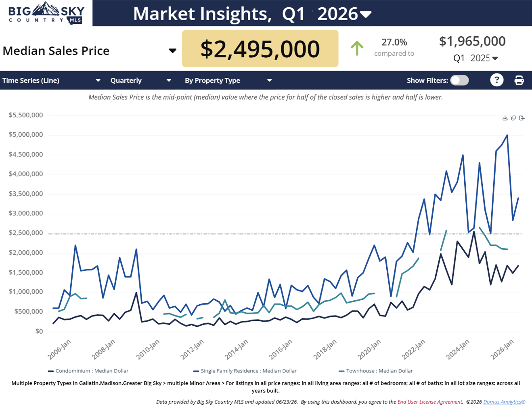Click the data updated 06/23/26 footer text
Viewport: 532px width, 410px height.
point(228,402)
